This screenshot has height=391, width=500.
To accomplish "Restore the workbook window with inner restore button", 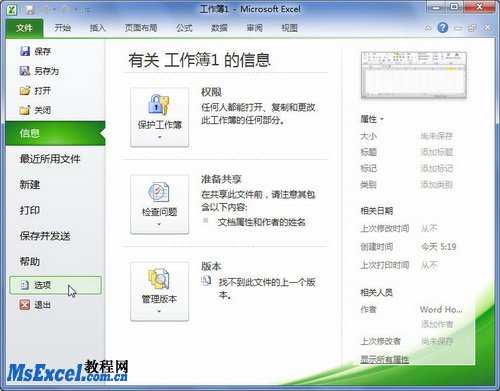I will 472,28.
